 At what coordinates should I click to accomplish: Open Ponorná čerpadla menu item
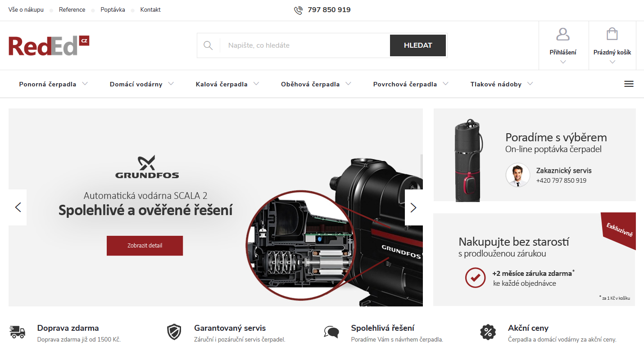point(48,84)
